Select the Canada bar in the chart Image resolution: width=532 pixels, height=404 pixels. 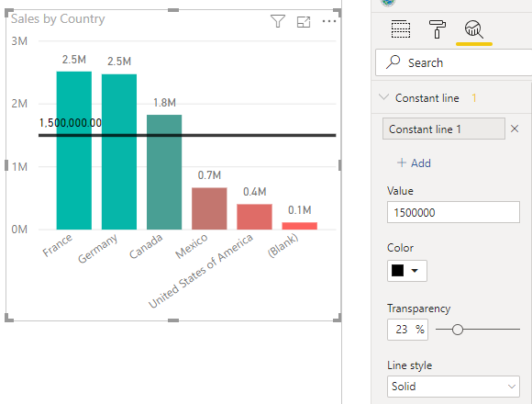tap(164, 172)
